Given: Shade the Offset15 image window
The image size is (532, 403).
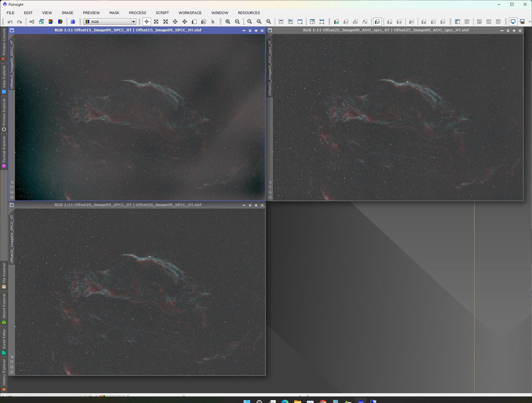Looking at the screenshot, I should 250,30.
